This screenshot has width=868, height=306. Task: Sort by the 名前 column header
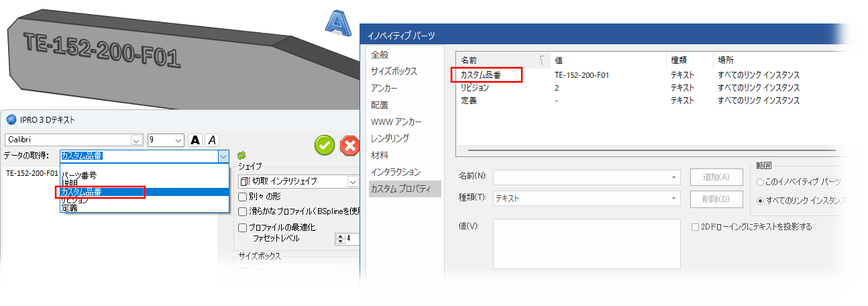click(503, 60)
